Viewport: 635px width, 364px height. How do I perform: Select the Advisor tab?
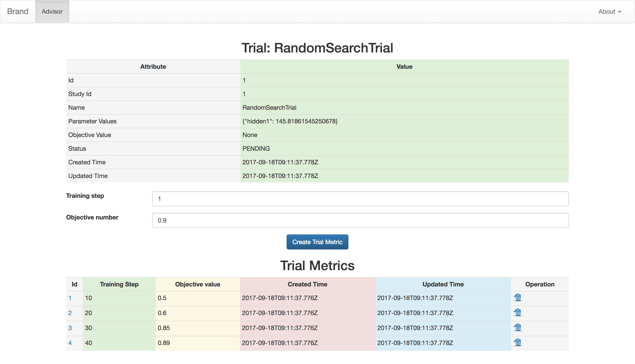(x=51, y=11)
